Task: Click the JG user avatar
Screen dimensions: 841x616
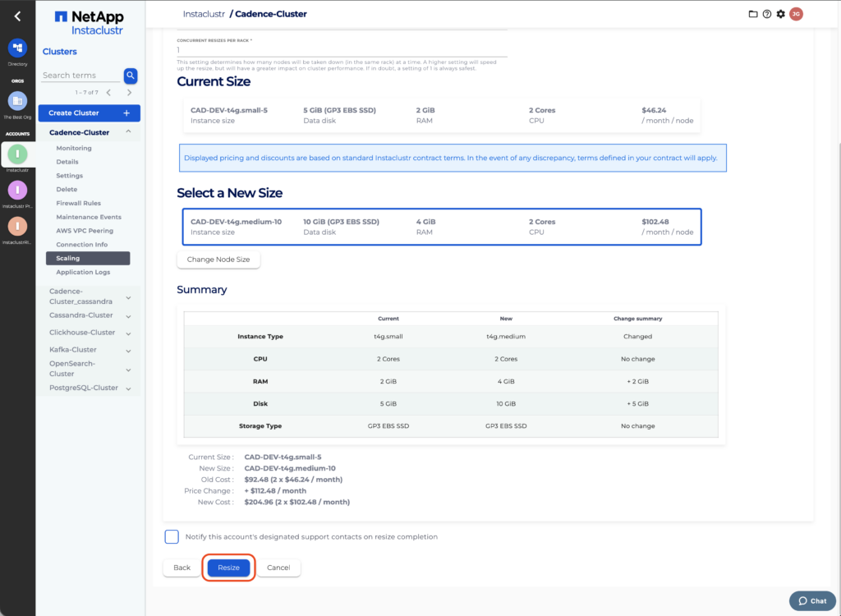Action: [x=796, y=14]
